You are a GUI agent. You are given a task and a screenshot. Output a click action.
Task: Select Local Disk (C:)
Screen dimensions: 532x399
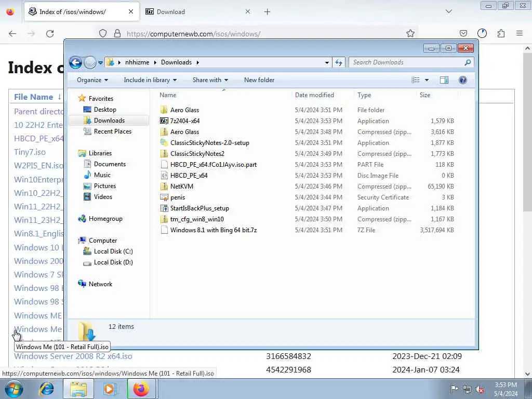[113, 251]
